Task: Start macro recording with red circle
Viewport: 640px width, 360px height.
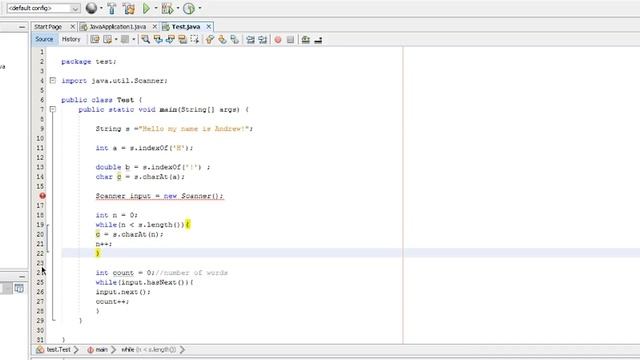Action: point(278,40)
